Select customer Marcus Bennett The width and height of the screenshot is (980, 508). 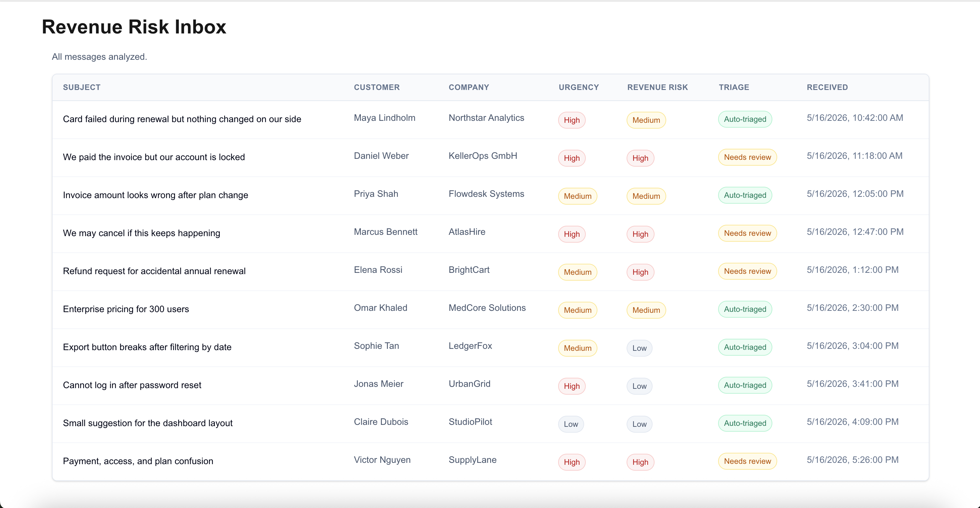coord(386,232)
